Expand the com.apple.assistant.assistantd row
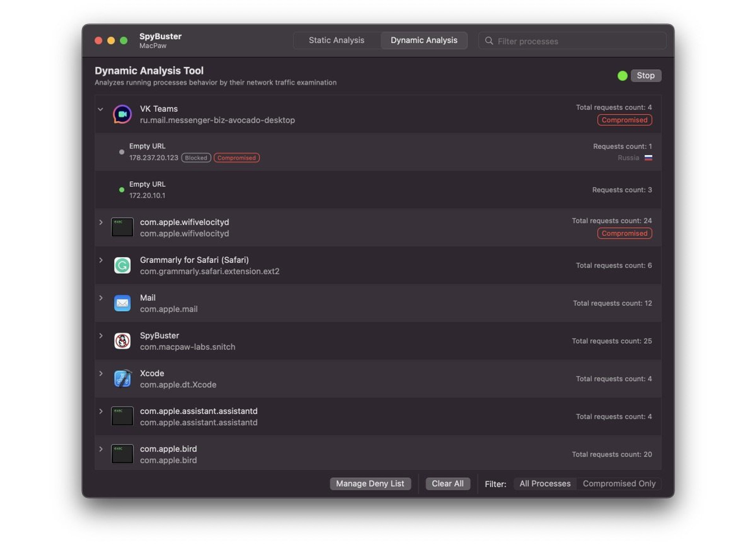Screen dimensions: 756x544 [101, 411]
